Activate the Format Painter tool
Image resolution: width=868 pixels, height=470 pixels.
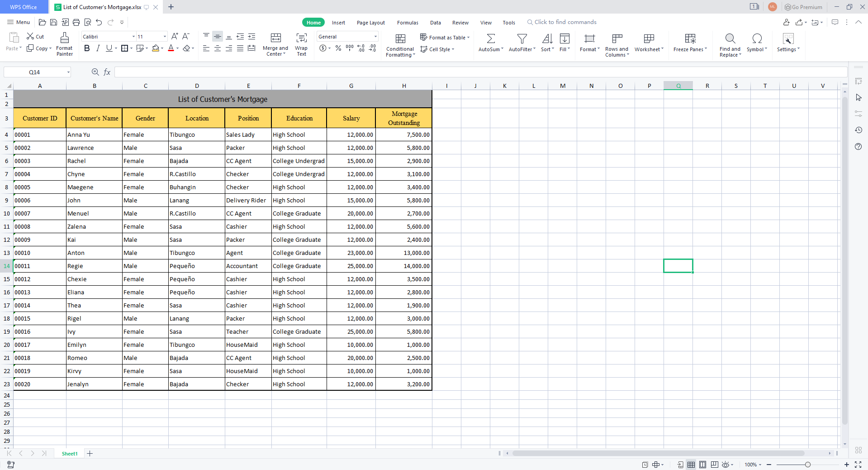point(65,44)
